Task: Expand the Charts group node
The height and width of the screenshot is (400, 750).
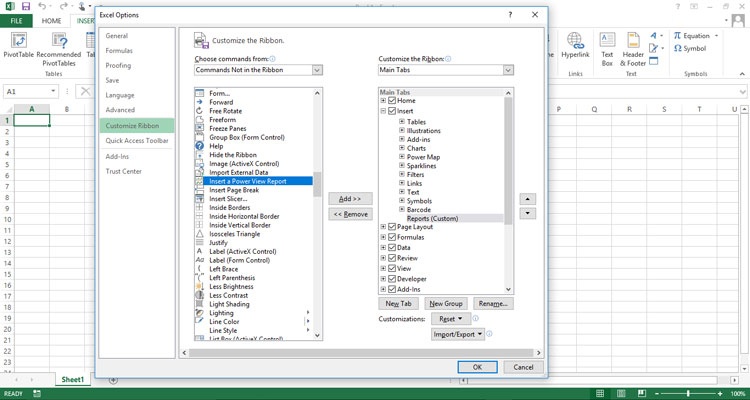Action: click(402, 148)
